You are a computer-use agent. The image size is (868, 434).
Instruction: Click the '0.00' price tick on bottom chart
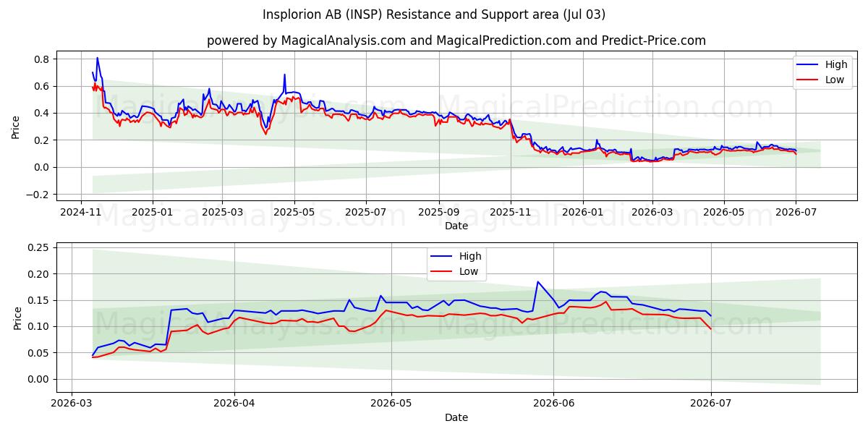click(x=38, y=380)
